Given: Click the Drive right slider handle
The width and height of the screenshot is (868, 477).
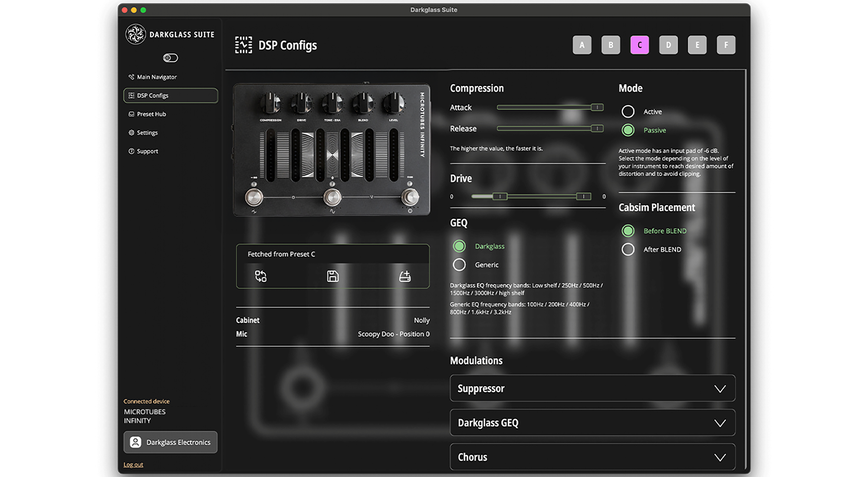Looking at the screenshot, I should tap(584, 196).
